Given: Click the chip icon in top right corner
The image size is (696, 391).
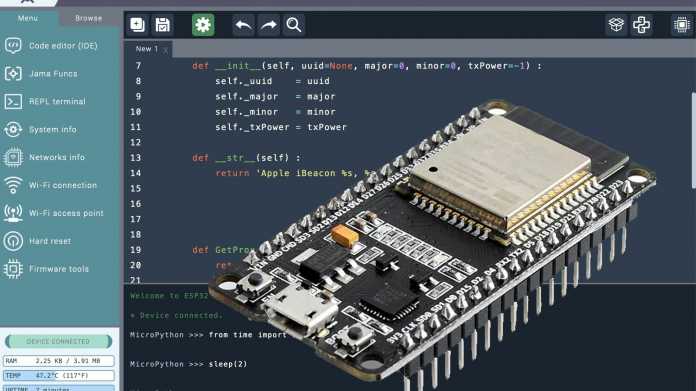Looking at the screenshot, I should (x=681, y=25).
